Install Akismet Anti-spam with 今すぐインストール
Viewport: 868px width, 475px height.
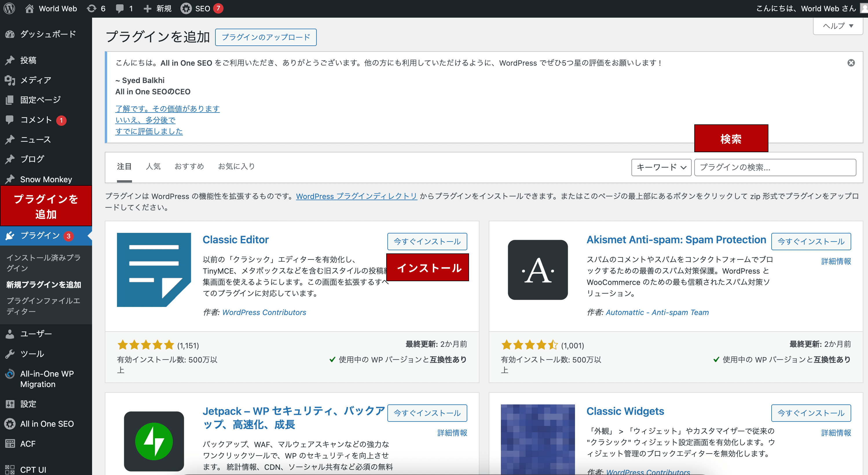pos(811,241)
